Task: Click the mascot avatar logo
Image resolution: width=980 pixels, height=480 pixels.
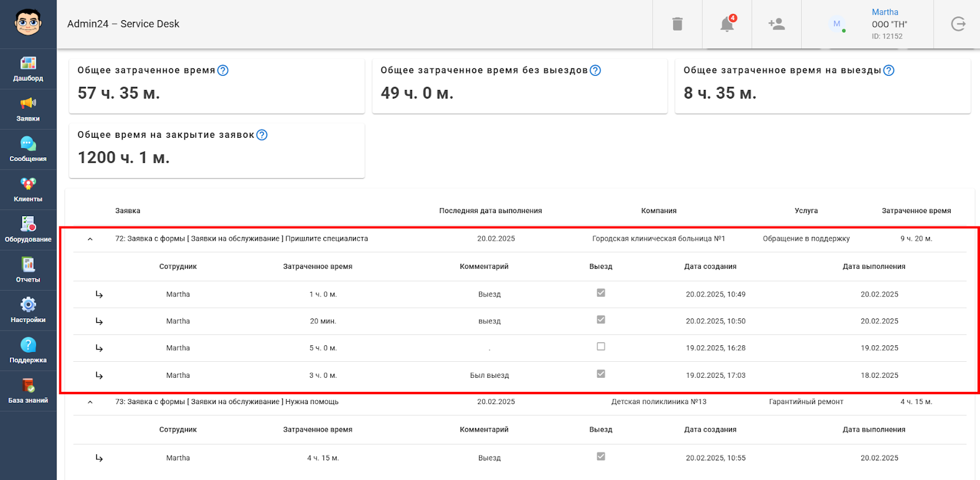Action: coord(28,23)
